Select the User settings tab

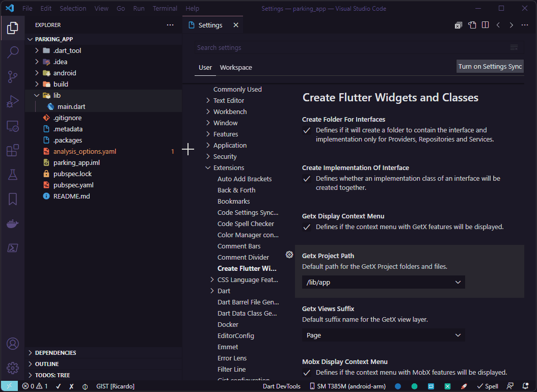[x=205, y=67]
